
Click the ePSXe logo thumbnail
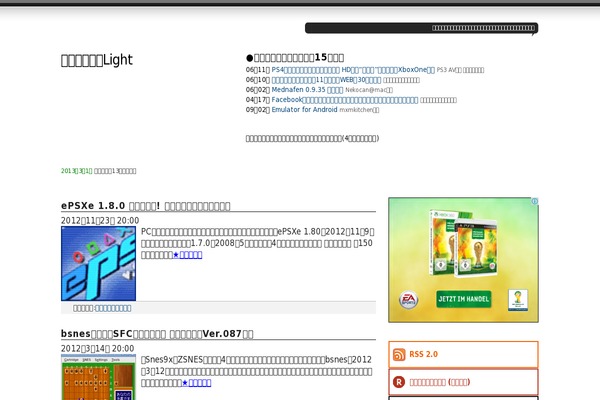[x=98, y=263]
